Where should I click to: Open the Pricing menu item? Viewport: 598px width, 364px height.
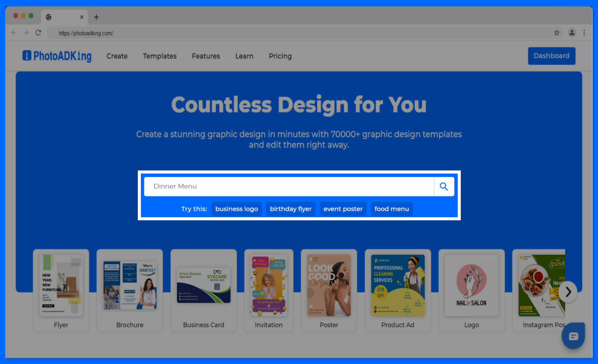point(280,56)
